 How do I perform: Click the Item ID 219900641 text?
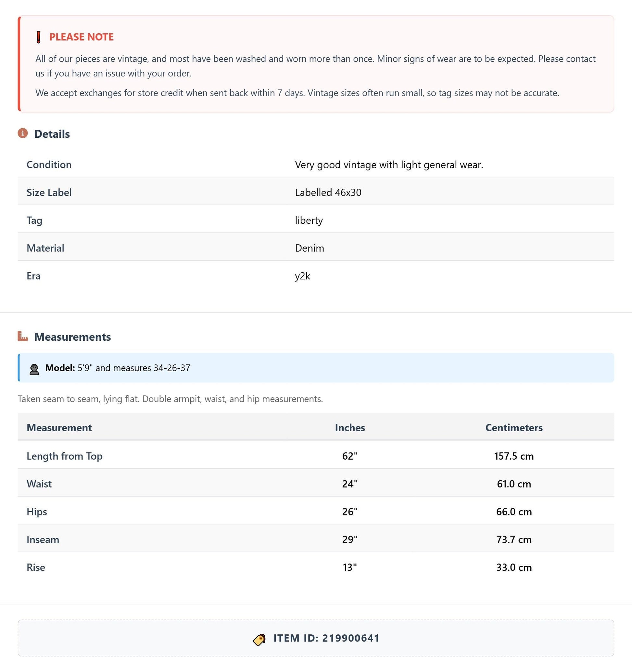326,638
